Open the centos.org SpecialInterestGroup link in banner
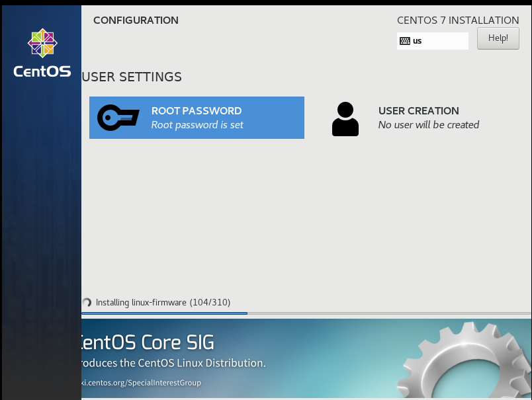This screenshot has width=532, height=400. [141, 383]
